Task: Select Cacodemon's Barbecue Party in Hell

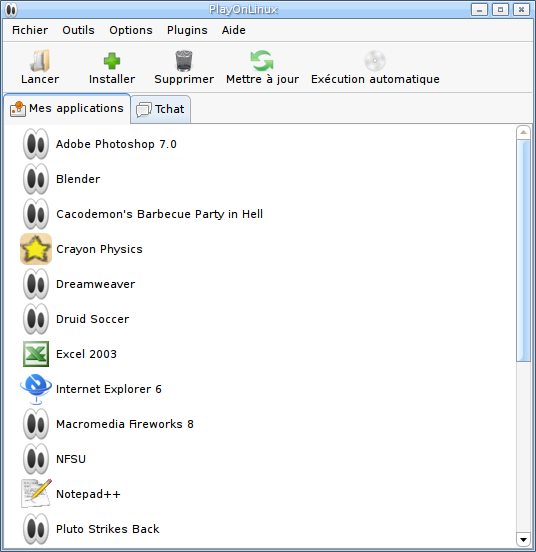Action: 159,214
